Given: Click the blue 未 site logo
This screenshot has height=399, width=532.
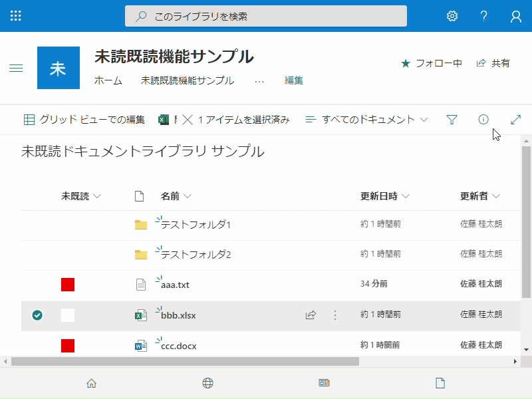Looking at the screenshot, I should (59, 68).
